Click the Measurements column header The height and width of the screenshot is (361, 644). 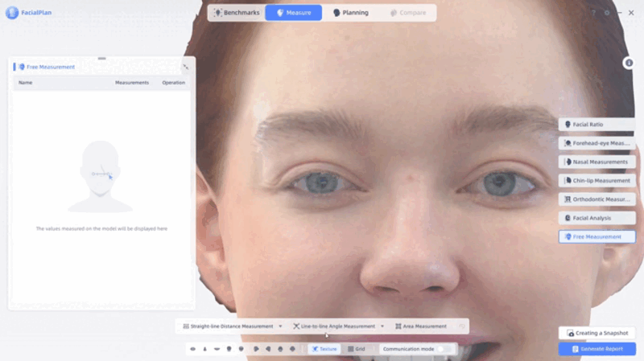132,83
